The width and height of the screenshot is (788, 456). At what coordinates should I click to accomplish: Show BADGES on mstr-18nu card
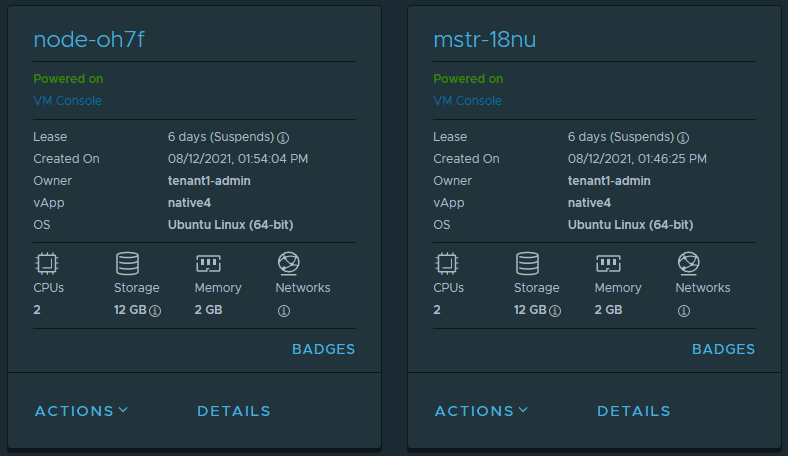[723, 349]
